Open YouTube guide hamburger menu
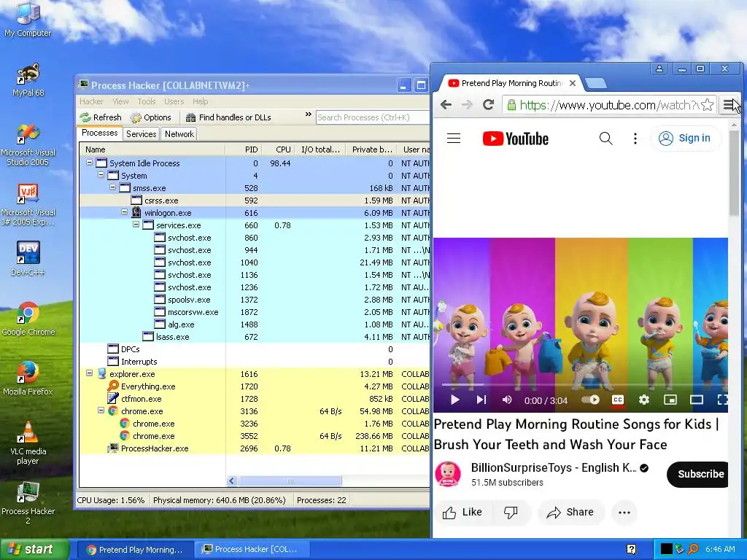This screenshot has width=747, height=560. (x=454, y=139)
